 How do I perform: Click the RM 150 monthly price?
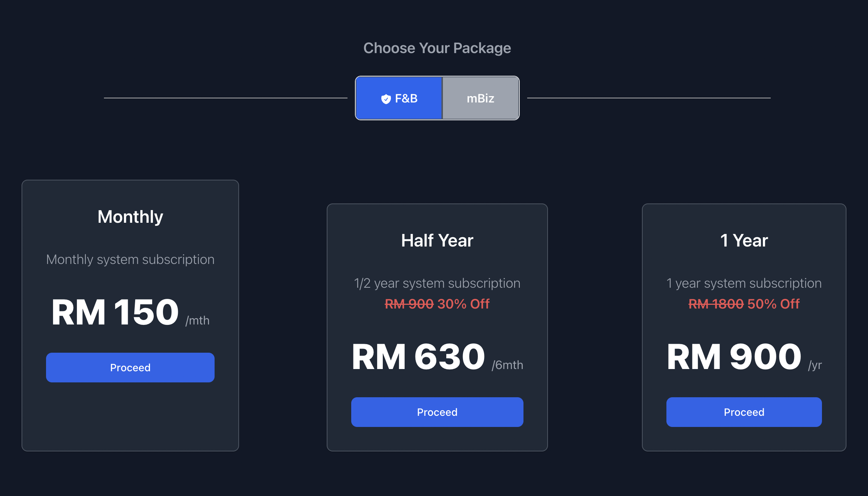tap(115, 313)
